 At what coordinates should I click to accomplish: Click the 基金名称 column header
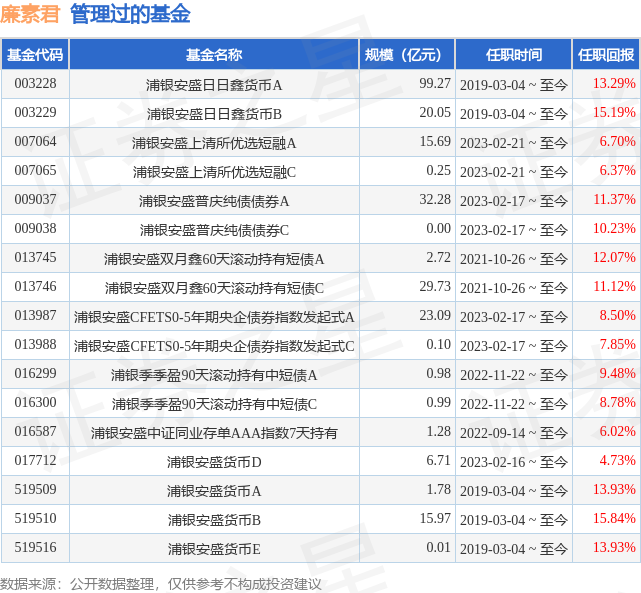pyautogui.click(x=214, y=55)
